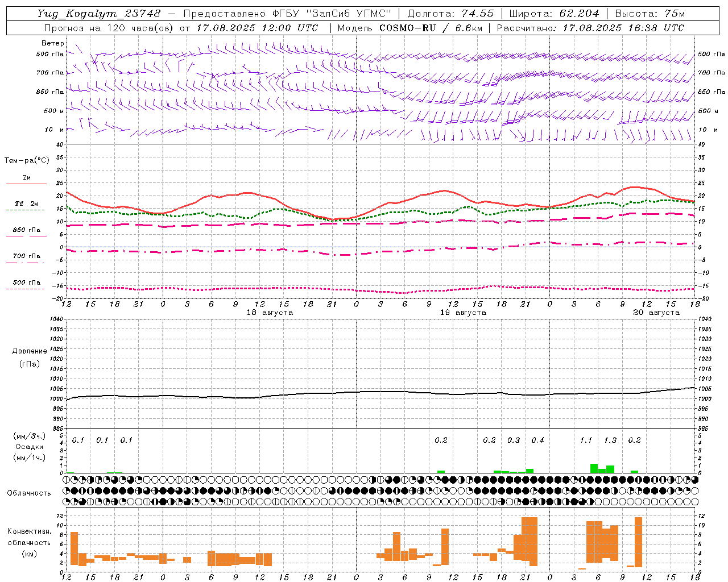
Task: Click the precipitation value 1.3
Action: 610,440
